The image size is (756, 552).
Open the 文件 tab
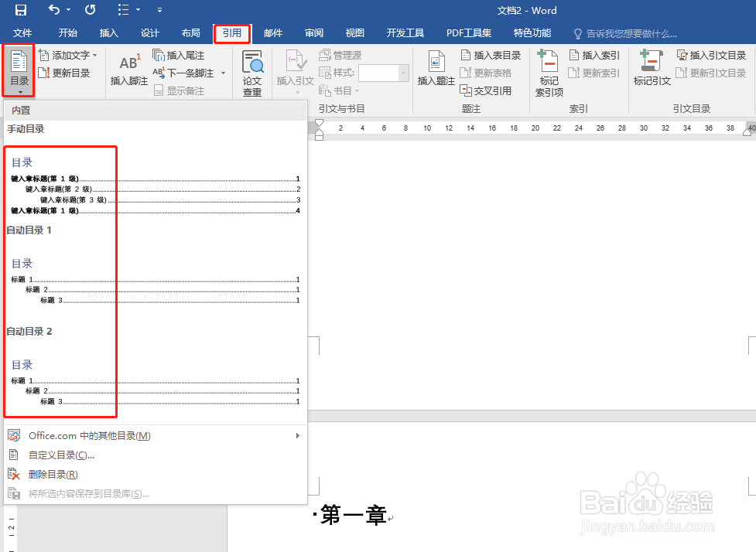(x=22, y=33)
